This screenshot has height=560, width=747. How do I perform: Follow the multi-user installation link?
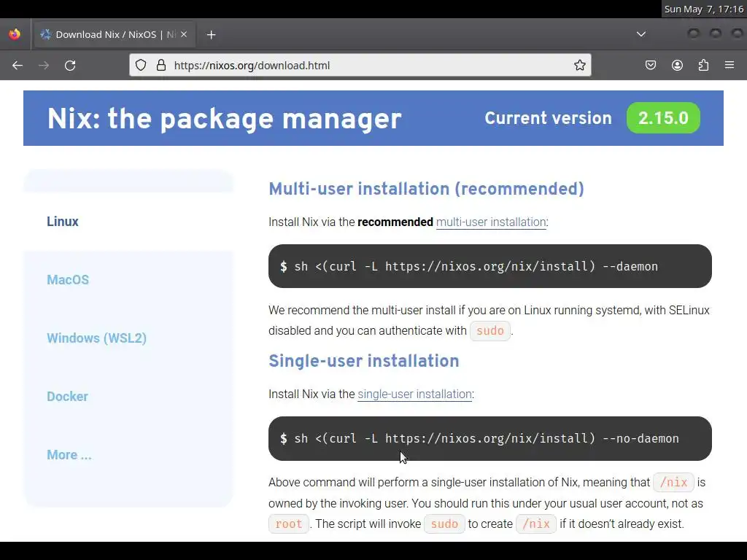[x=491, y=222]
